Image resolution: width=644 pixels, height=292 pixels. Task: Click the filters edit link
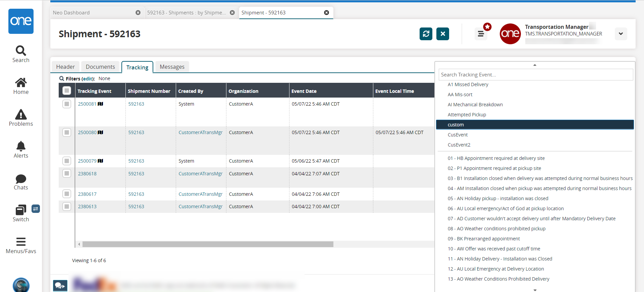pyautogui.click(x=88, y=79)
